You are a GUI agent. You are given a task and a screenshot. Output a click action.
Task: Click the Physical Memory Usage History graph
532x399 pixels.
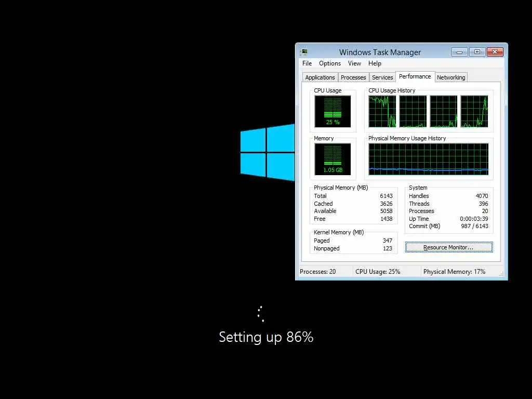(429, 159)
